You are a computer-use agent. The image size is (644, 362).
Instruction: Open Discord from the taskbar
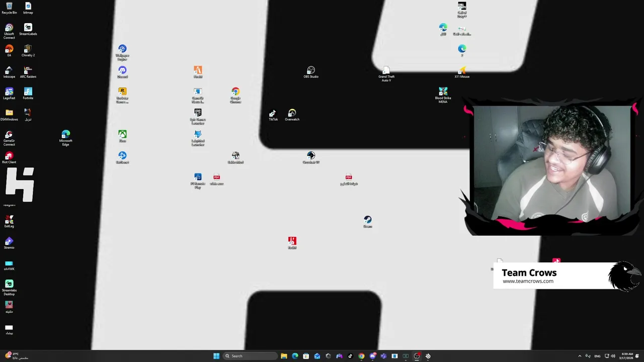pos(372,356)
